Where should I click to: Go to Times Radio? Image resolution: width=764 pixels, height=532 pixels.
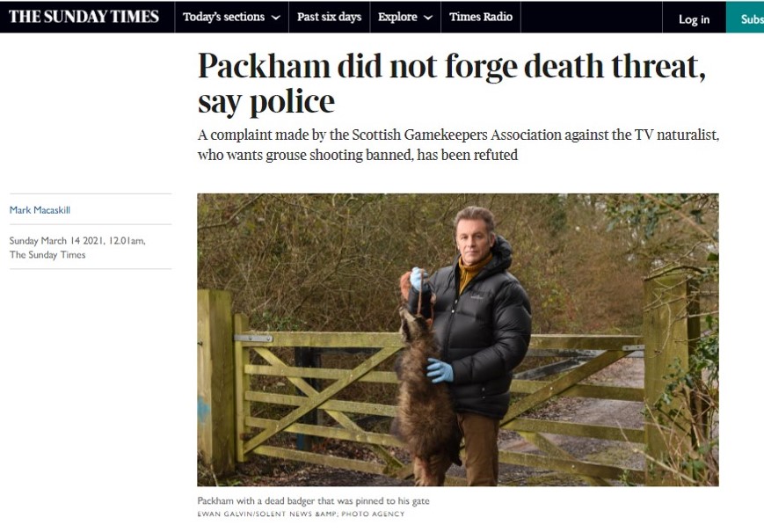click(x=481, y=17)
